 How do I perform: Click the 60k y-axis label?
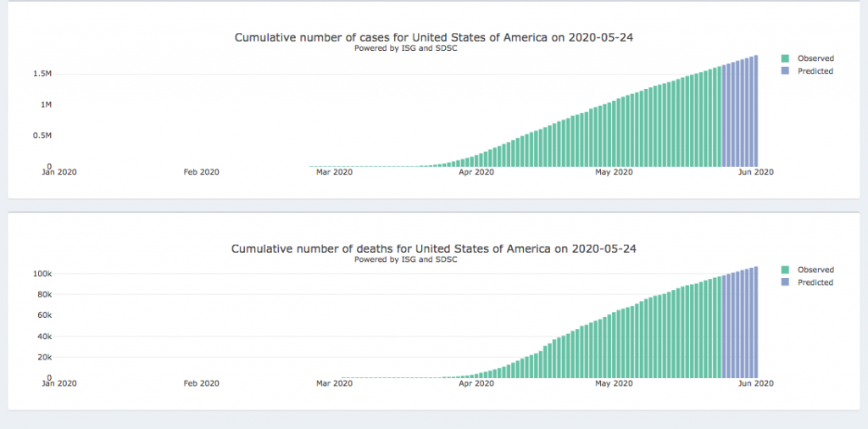[x=44, y=315]
